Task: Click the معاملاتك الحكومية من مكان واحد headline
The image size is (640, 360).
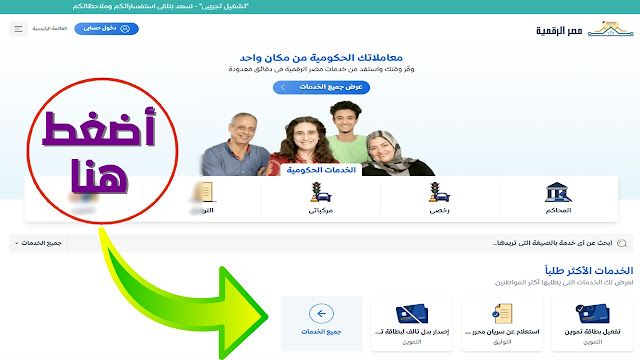Action: tap(321, 58)
